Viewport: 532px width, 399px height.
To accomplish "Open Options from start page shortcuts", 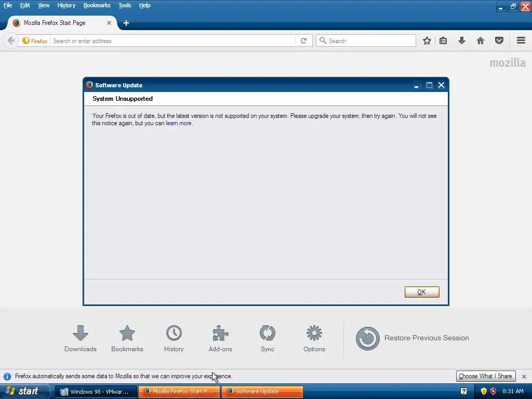I will [314, 339].
